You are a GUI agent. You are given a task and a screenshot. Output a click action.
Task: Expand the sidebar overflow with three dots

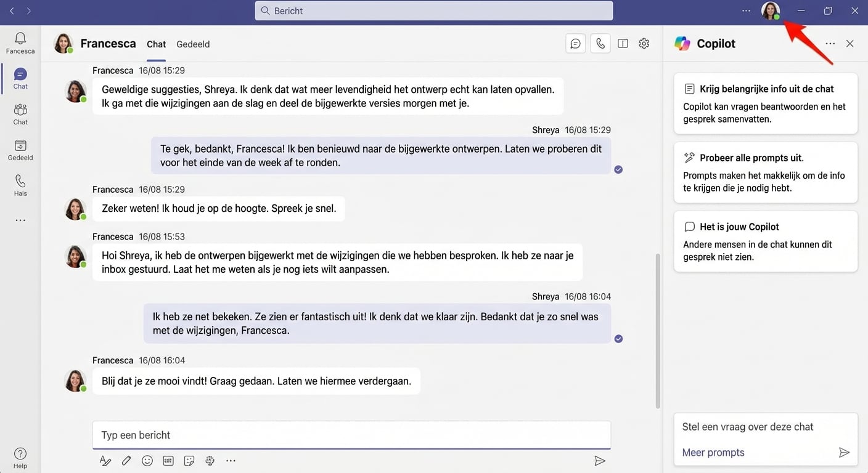tap(20, 220)
